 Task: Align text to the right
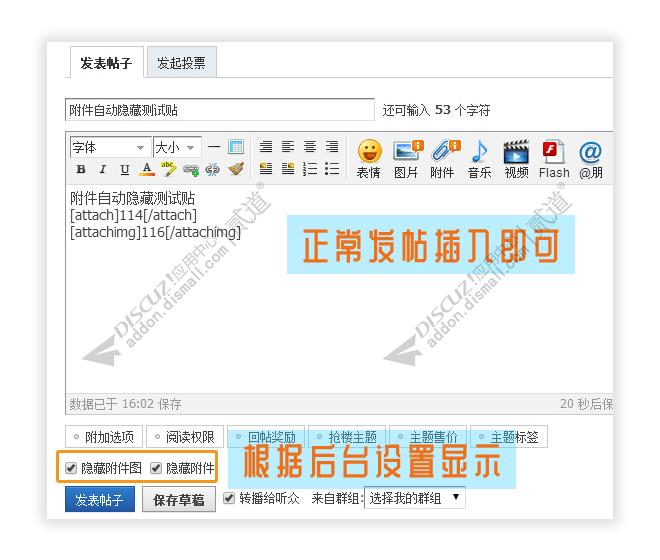tap(332, 147)
